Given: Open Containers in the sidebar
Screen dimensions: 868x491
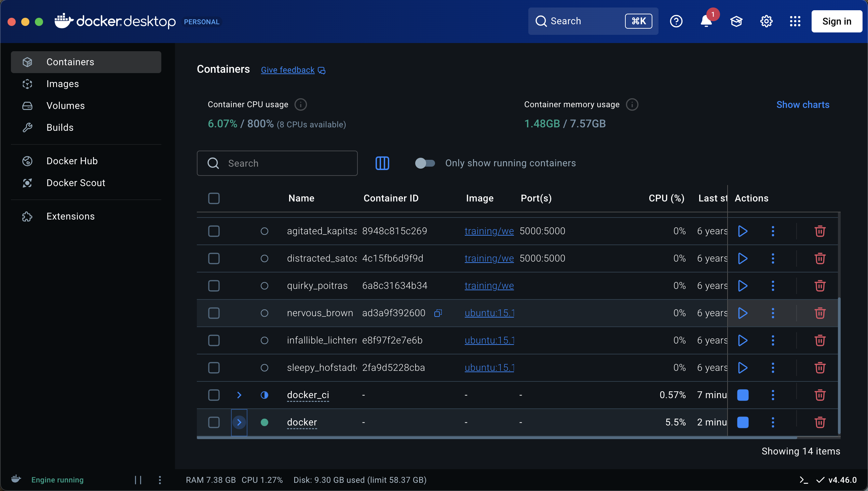Looking at the screenshot, I should pyautogui.click(x=86, y=62).
